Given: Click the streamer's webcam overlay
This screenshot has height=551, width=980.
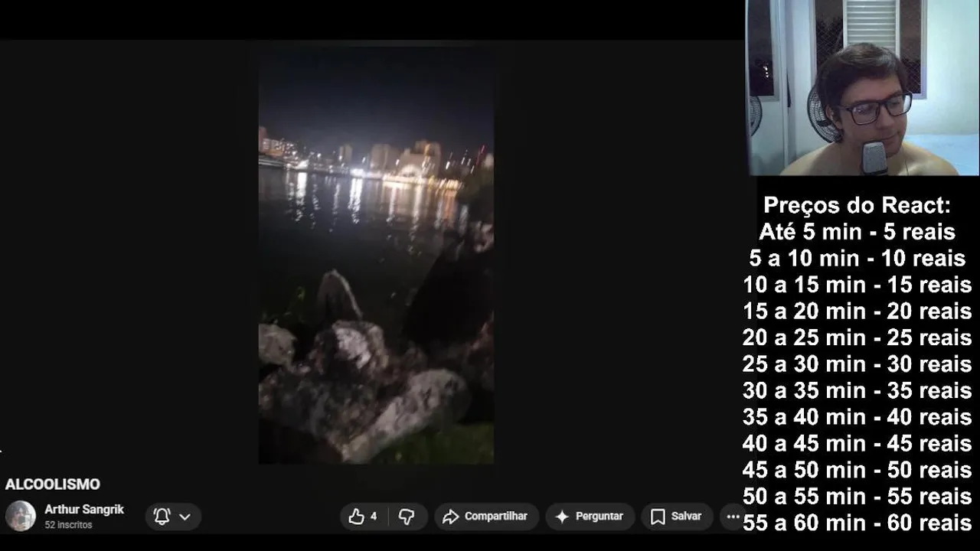Looking at the screenshot, I should 863,88.
